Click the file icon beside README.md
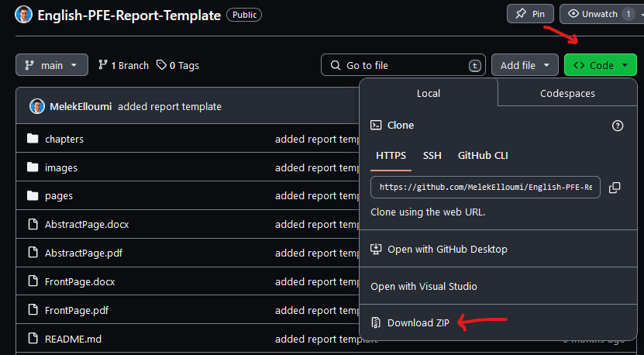 point(33,339)
